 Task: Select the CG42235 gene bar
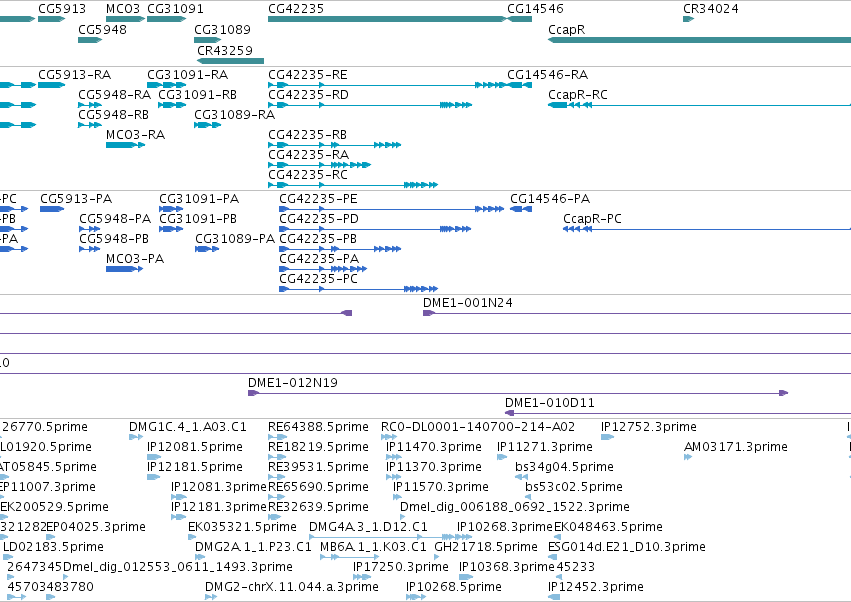point(387,19)
